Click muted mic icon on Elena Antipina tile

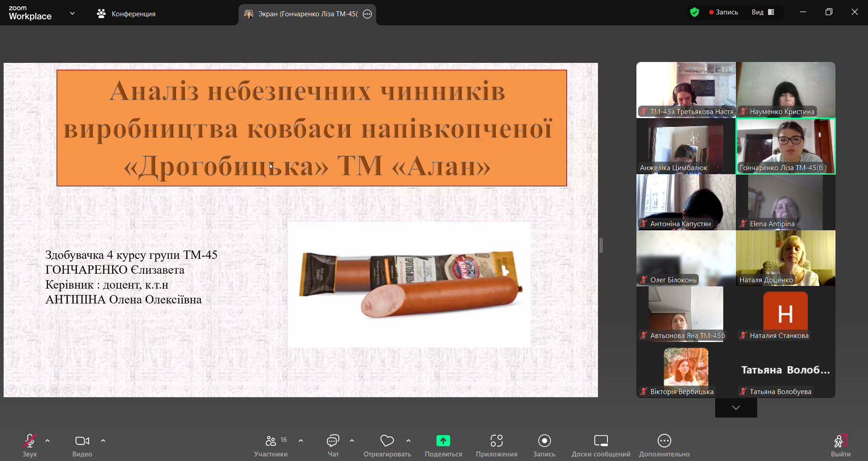[743, 224]
